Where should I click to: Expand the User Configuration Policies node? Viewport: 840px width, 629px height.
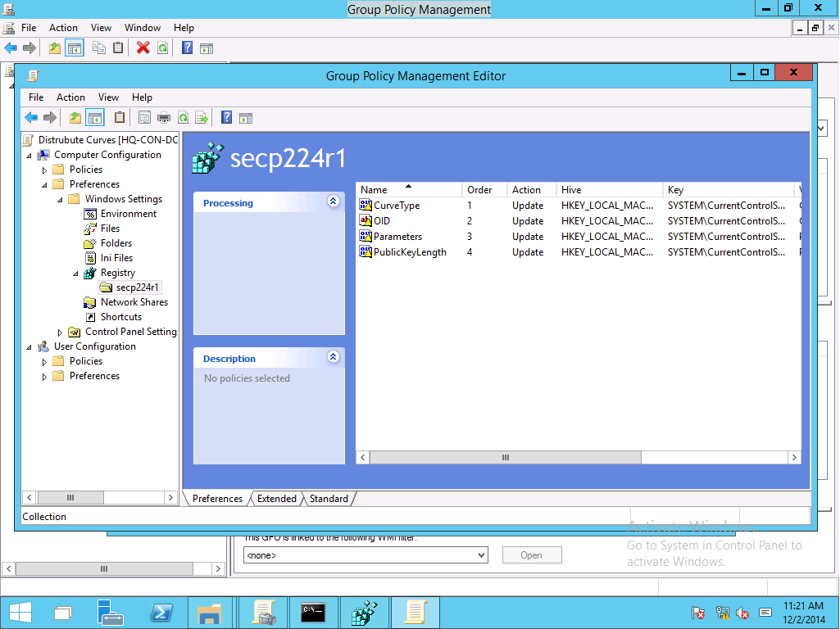[x=43, y=361]
